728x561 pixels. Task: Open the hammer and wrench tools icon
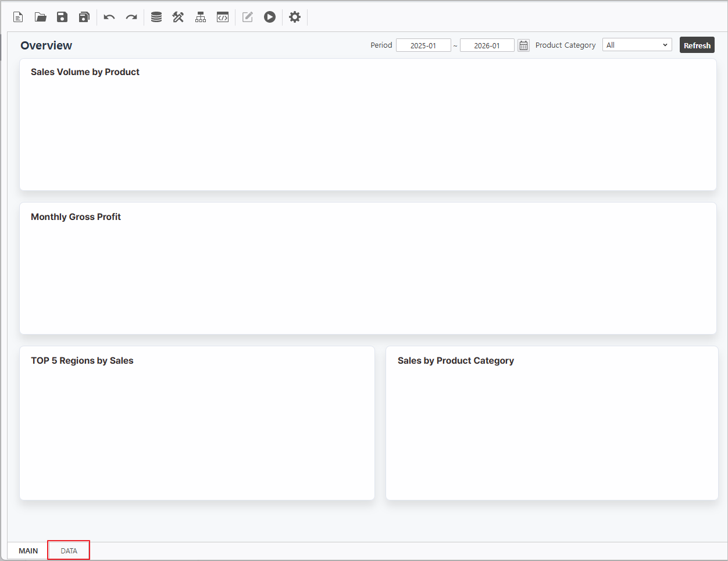tap(179, 17)
